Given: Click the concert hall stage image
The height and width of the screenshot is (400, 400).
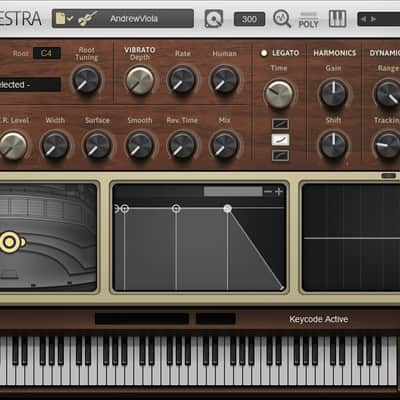Looking at the screenshot, I should coord(48,237).
